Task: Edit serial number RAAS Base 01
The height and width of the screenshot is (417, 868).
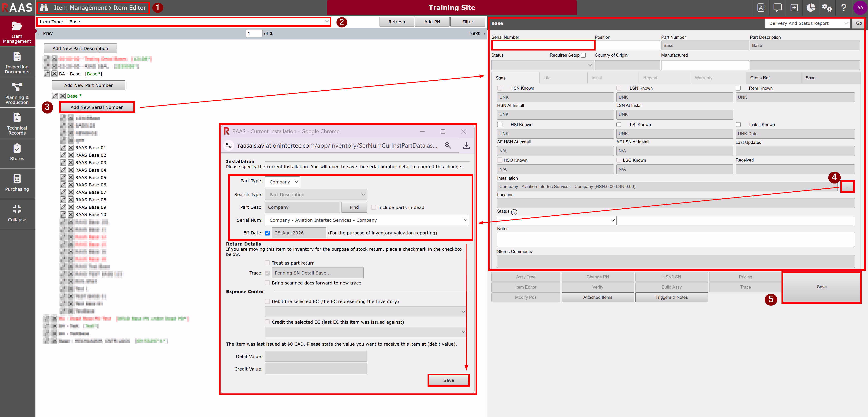Action: pyautogui.click(x=63, y=148)
